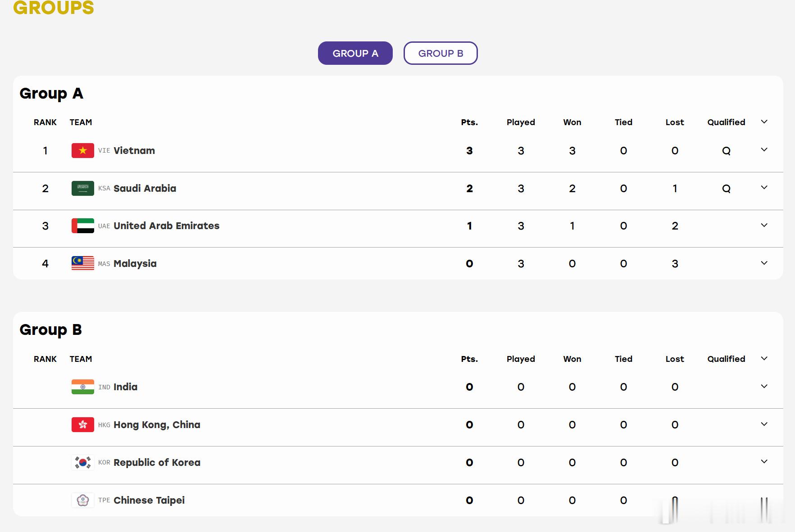Open the United Arab Emirates team name
795x532 pixels.
[166, 225]
